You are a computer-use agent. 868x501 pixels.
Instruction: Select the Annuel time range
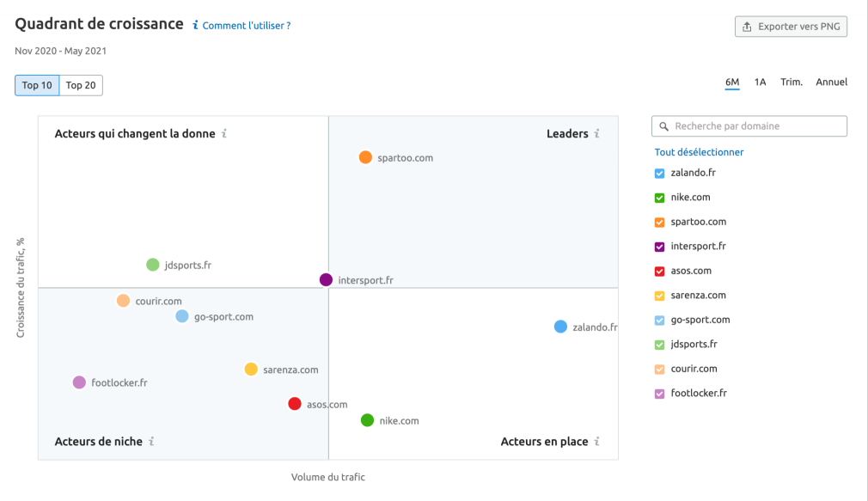[x=831, y=82]
